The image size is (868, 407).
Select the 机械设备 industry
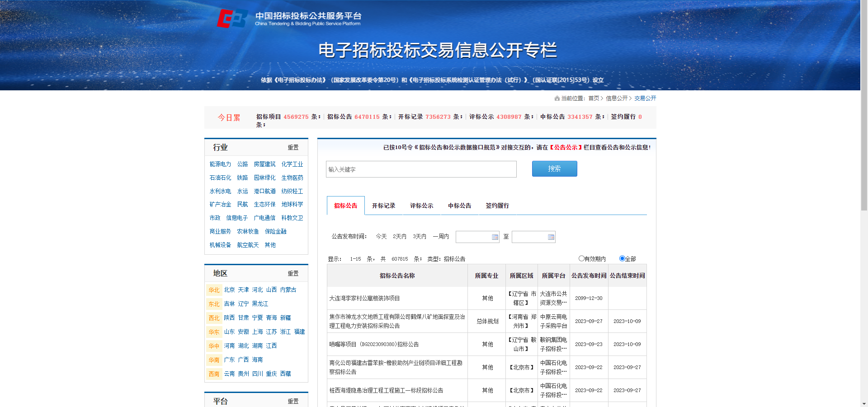coord(220,245)
